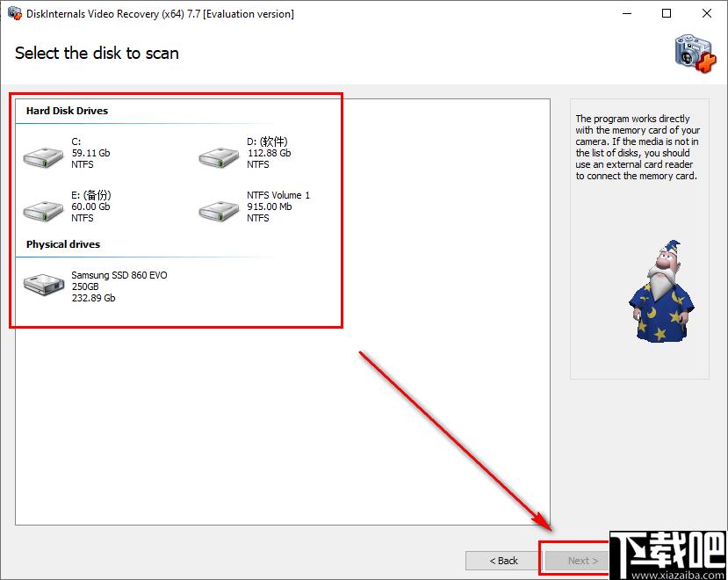Click the 112.88 Gb size text
This screenshot has width=728, height=580.
coord(269,153)
